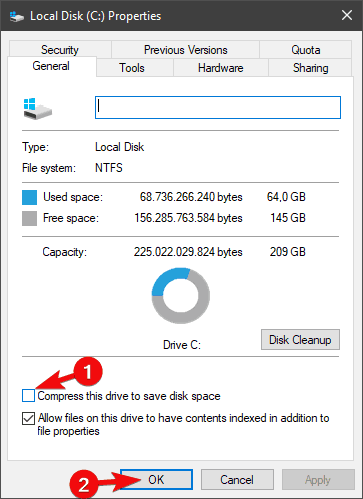Switch to the Previous Versions tab
The height and width of the screenshot is (499, 363).
[186, 50]
